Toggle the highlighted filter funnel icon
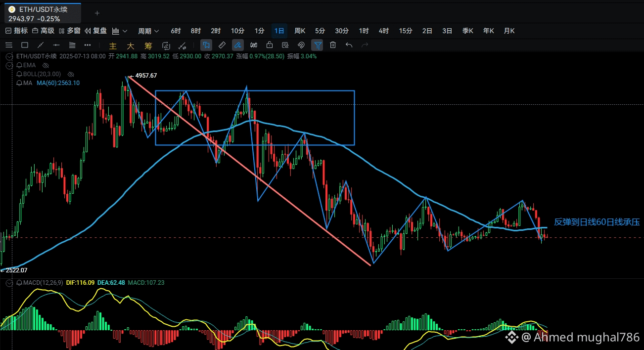The image size is (644, 350). point(317,45)
